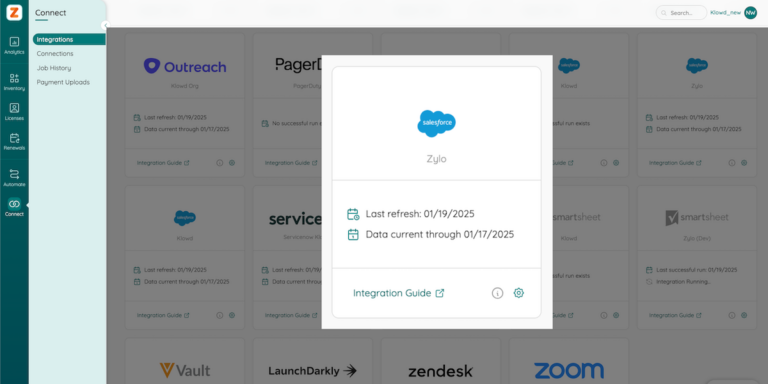Open Payment Uploads in Connect menu

click(x=63, y=82)
